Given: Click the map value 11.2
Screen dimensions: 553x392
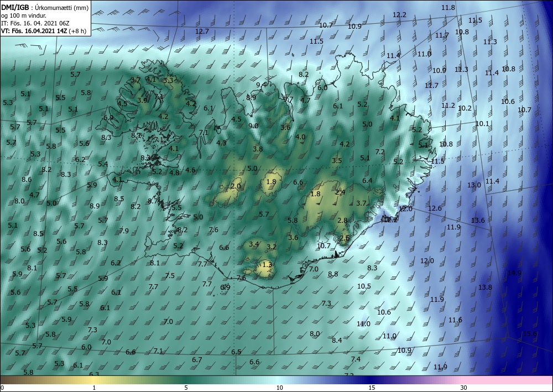Looking at the screenshot, I should click(448, 106).
